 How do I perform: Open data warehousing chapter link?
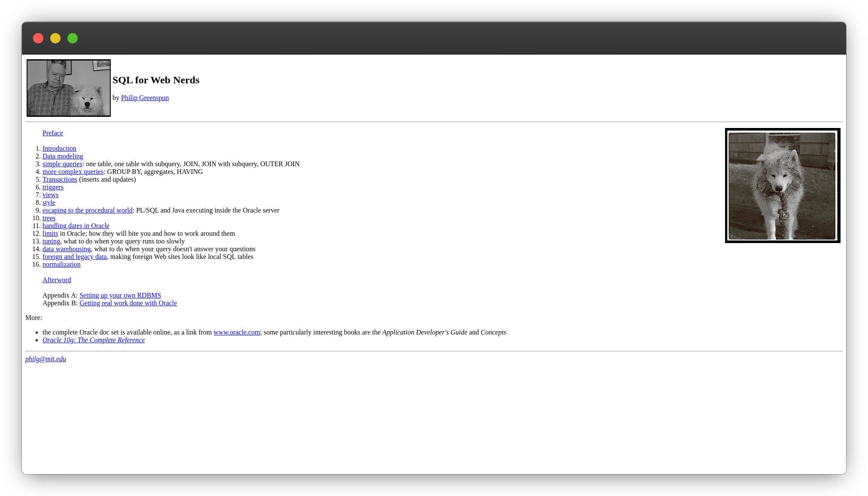click(x=66, y=249)
